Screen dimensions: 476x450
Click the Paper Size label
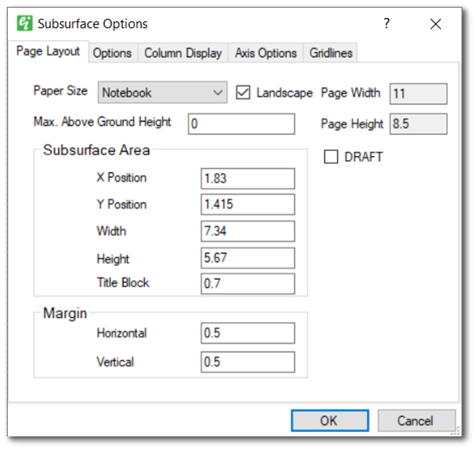point(61,91)
